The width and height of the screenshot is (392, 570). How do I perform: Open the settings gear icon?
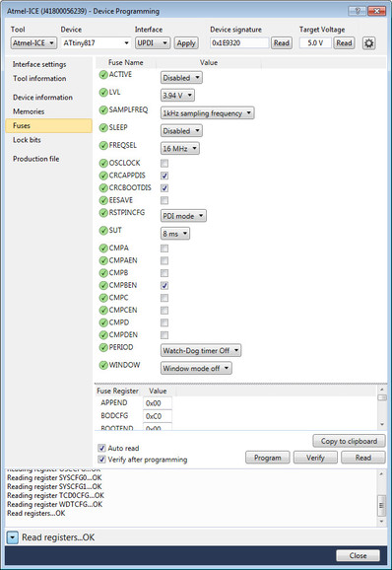(x=368, y=43)
